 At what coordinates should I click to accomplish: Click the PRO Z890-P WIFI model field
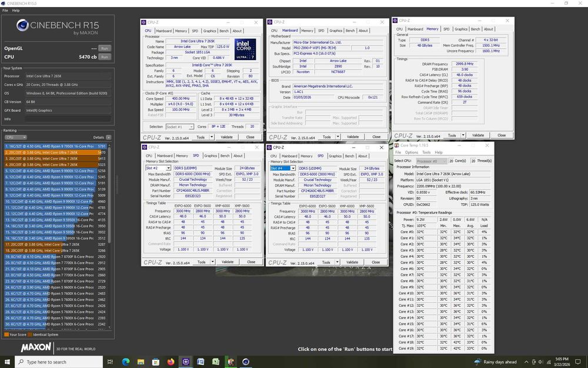click(x=322, y=48)
